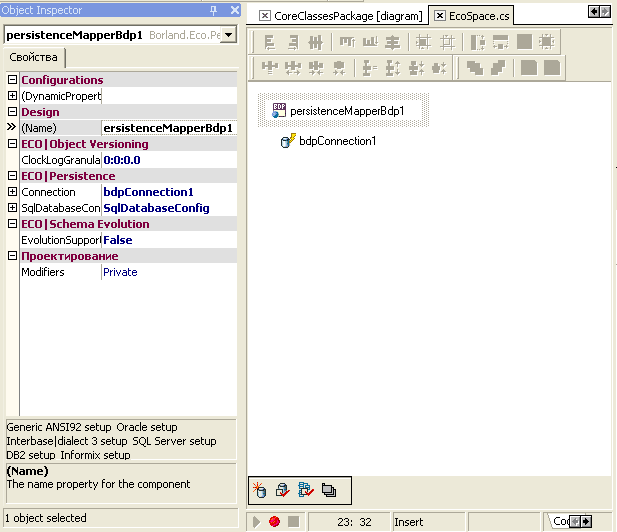
Task: Collapse the Configurations category
Action: [x=13, y=80]
